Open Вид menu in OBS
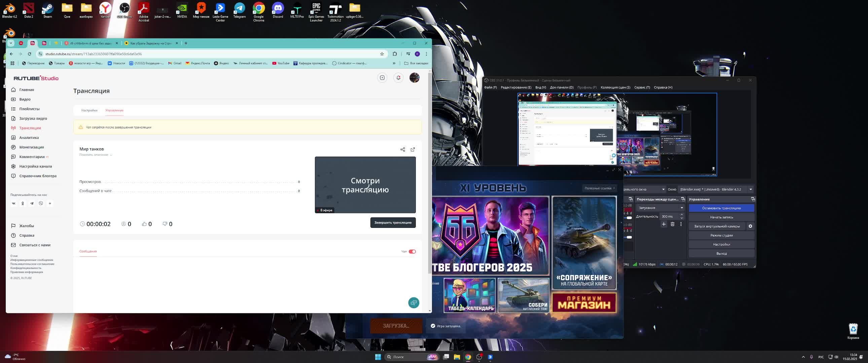Viewport: 868px width, 363px height. tap(540, 87)
